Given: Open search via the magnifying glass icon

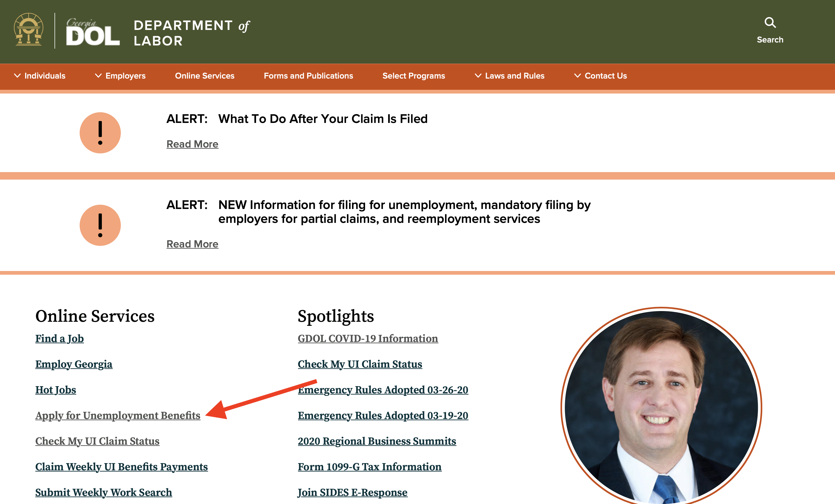Looking at the screenshot, I should (770, 23).
